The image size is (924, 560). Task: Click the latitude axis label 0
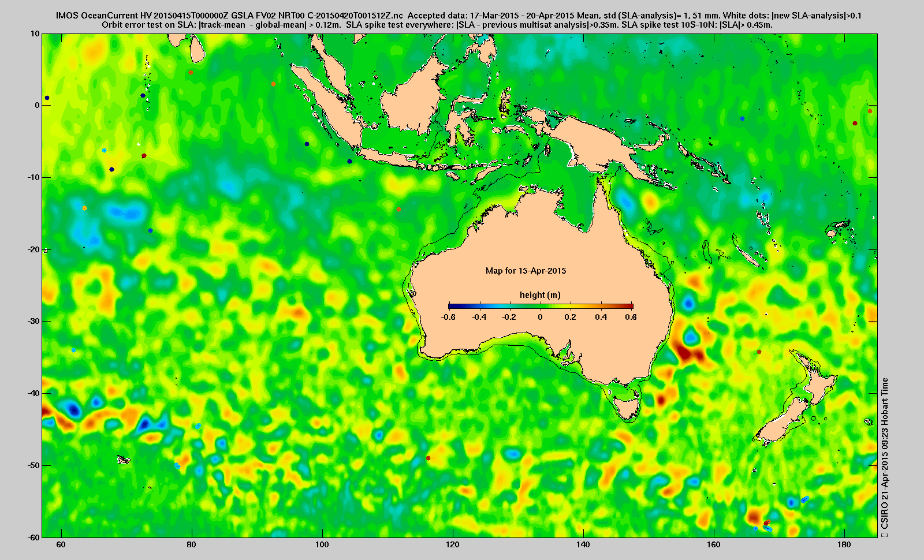38,105
